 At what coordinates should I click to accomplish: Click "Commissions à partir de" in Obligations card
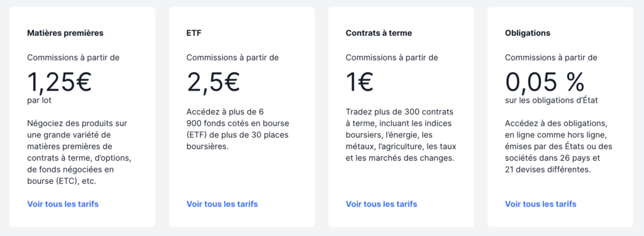(552, 57)
